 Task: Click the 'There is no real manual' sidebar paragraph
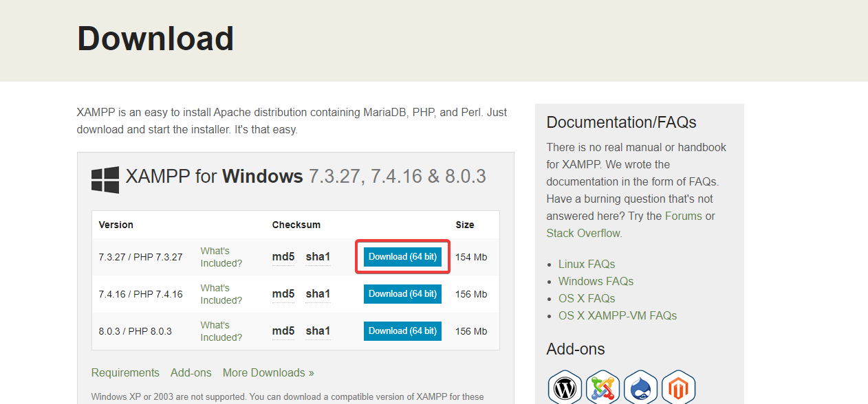[636, 190]
